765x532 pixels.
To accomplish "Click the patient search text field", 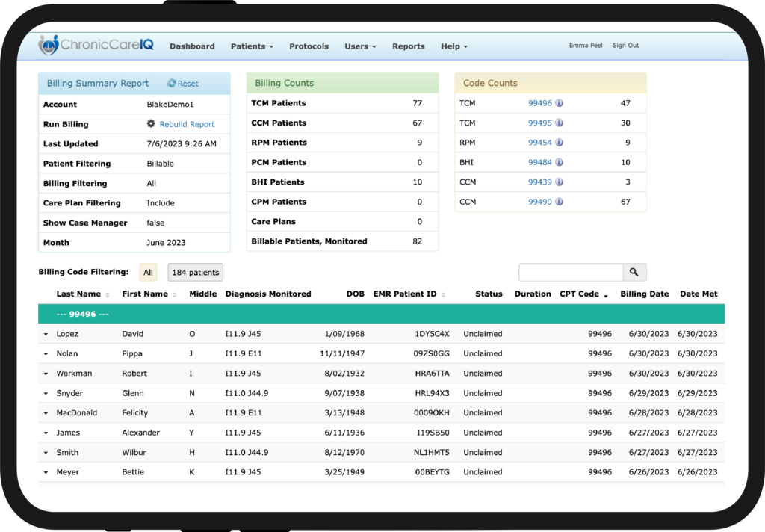I will 571,272.
